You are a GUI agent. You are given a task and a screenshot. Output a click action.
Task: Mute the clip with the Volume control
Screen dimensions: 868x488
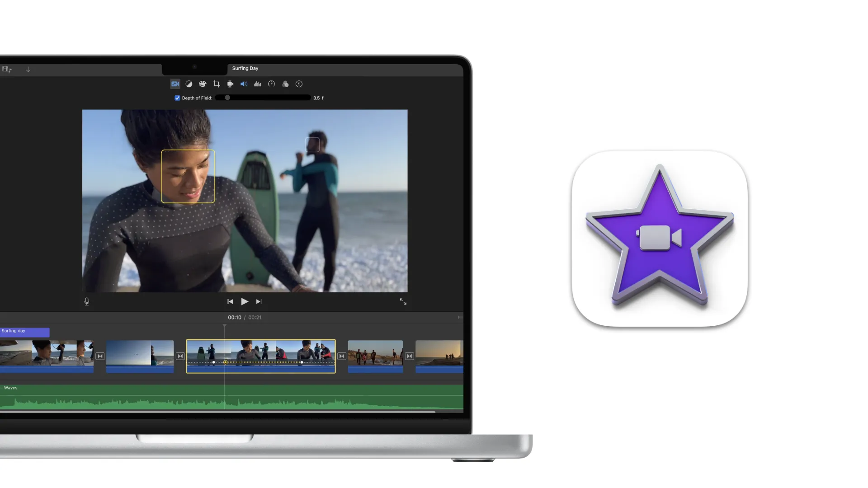click(x=244, y=84)
